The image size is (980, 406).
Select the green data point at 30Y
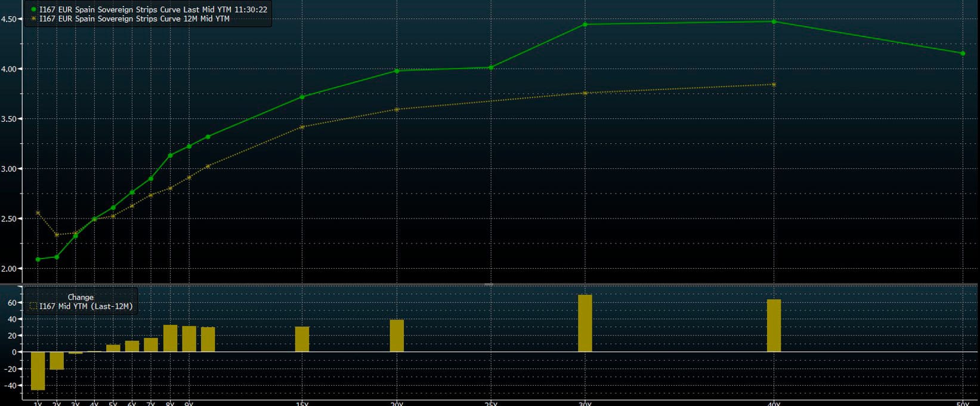(x=585, y=24)
